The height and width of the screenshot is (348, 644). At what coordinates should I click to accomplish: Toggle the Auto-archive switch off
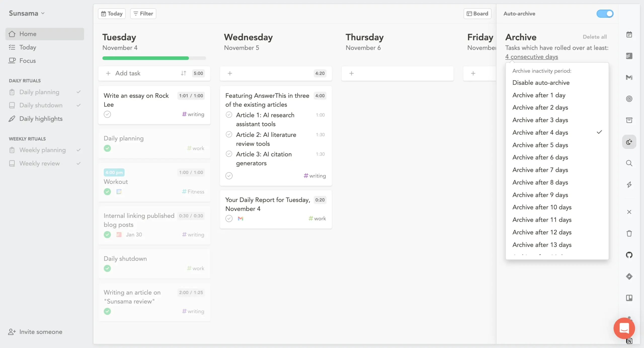605,14
